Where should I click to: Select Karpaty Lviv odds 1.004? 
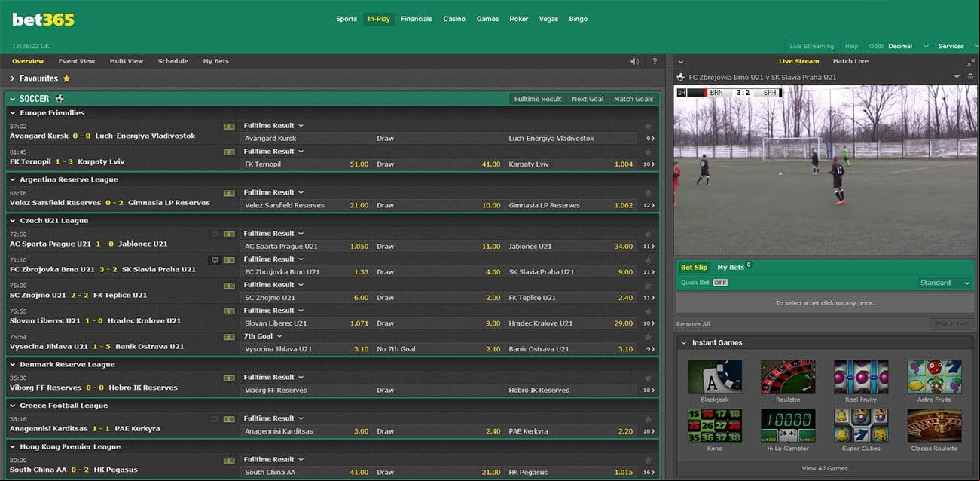[x=624, y=164]
